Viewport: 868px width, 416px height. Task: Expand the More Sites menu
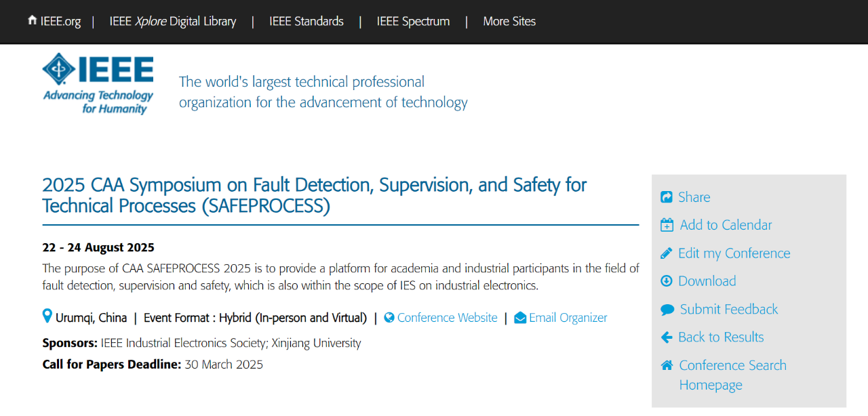(x=509, y=21)
